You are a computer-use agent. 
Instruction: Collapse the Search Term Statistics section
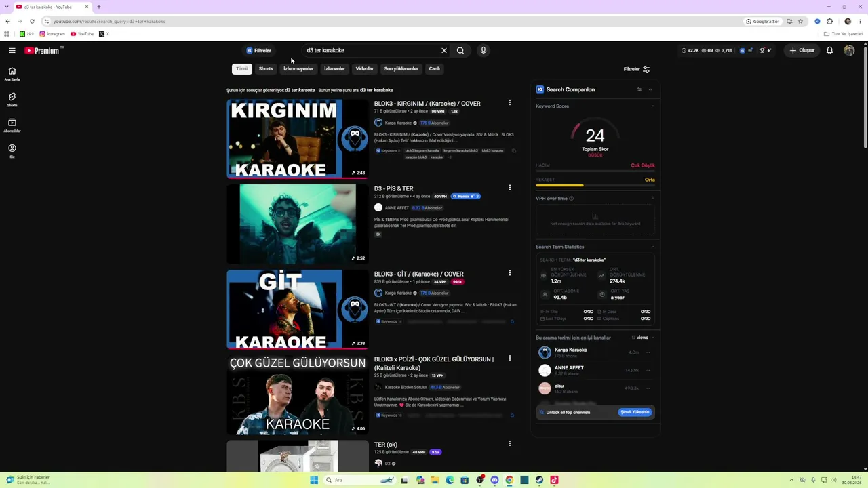tap(653, 247)
